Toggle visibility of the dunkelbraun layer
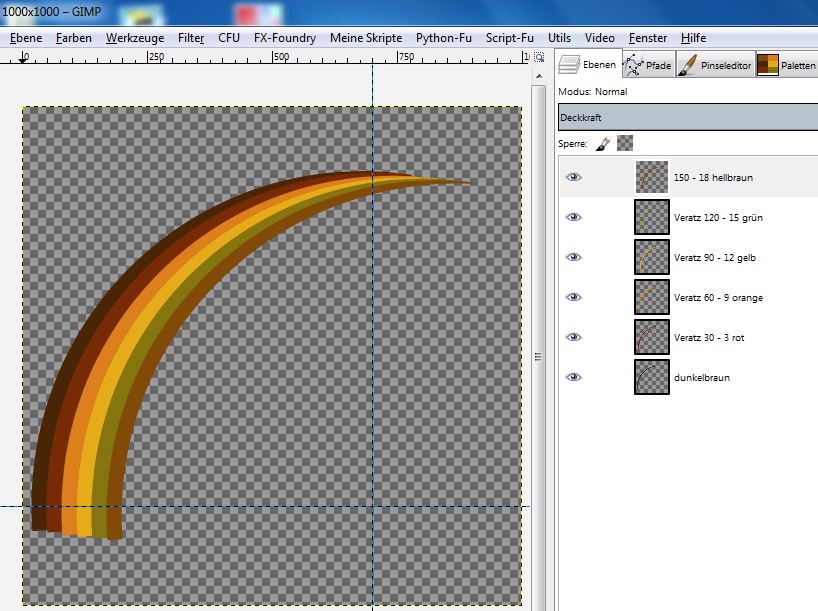 [x=573, y=377]
